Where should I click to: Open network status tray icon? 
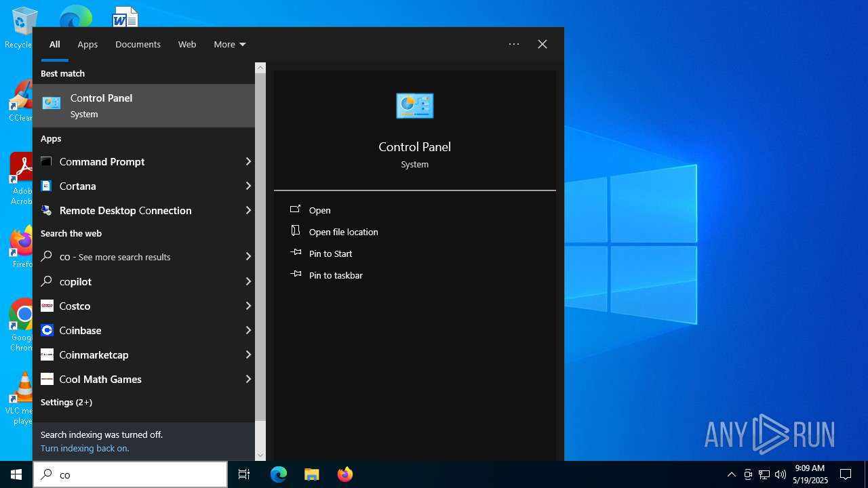pos(764,474)
